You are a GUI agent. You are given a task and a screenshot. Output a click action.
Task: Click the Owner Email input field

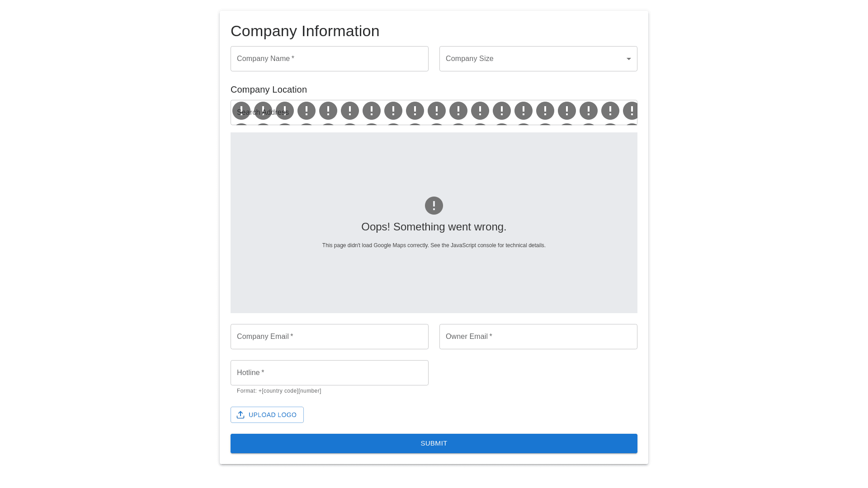pos(538,337)
